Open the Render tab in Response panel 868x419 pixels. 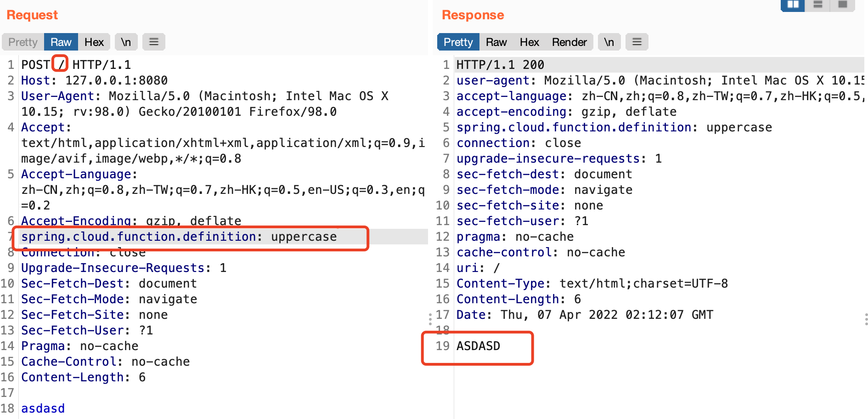tap(569, 42)
